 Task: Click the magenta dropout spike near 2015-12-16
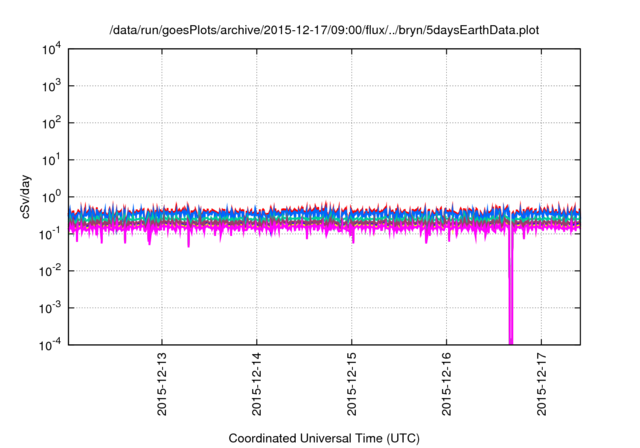coord(511,286)
